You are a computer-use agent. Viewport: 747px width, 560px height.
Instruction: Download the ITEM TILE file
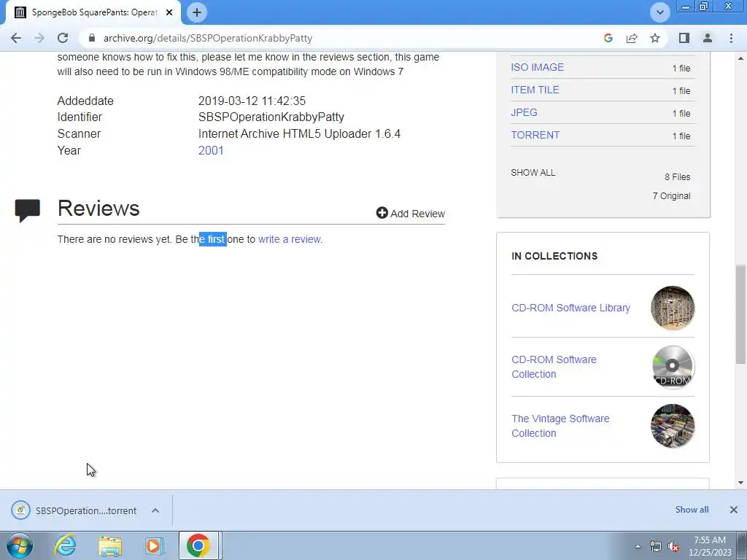tap(535, 90)
